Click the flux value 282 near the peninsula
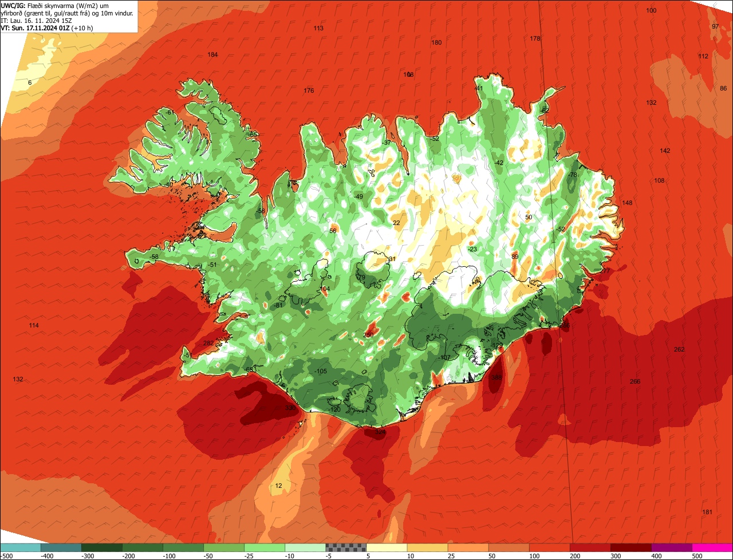 click(208, 343)
